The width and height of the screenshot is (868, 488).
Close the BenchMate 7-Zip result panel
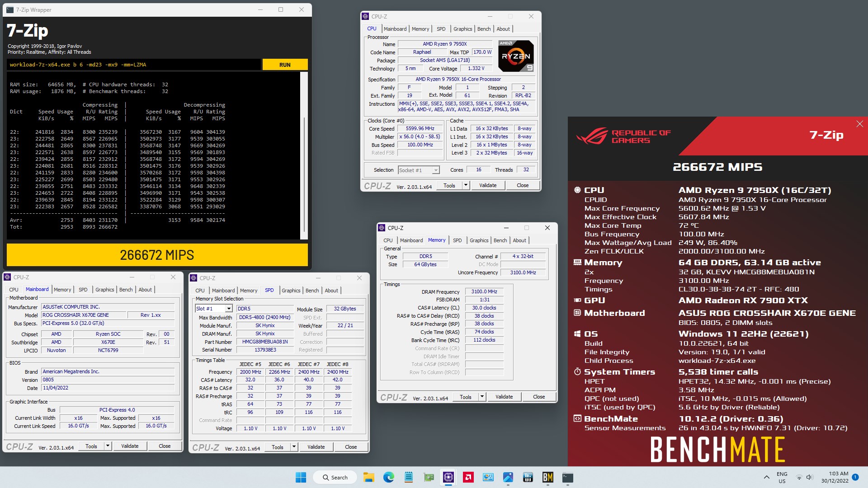tap(859, 124)
